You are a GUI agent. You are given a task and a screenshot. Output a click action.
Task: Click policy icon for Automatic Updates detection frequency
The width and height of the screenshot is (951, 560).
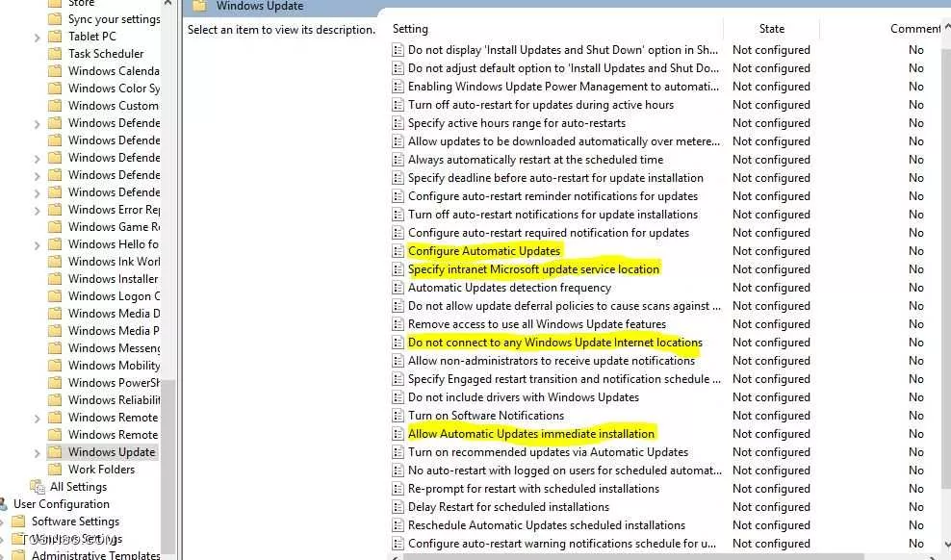click(x=398, y=288)
